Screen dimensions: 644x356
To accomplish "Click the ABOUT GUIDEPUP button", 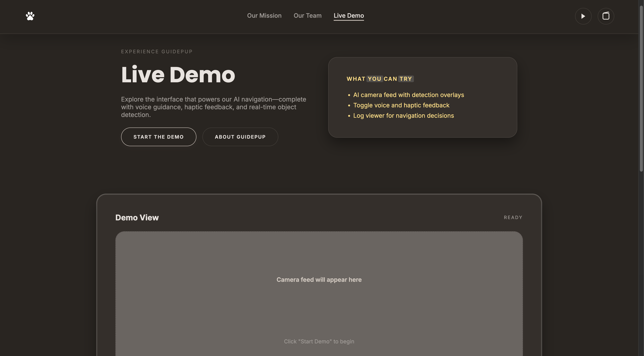I will 240,137.
